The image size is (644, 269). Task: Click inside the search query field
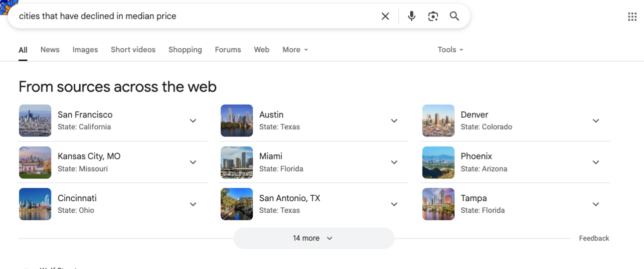(197, 16)
